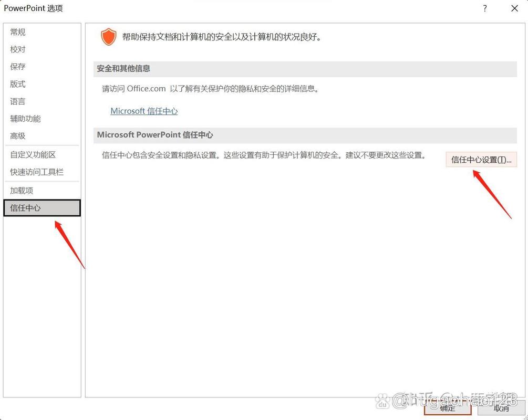Confirm with the 确定 button
Viewport: 528px width, 420px height.
448,408
